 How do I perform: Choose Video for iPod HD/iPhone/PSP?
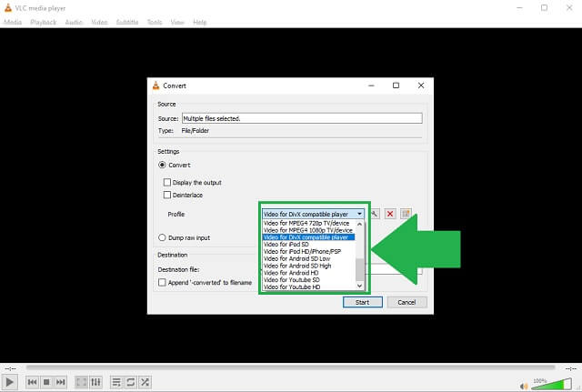[x=309, y=251]
